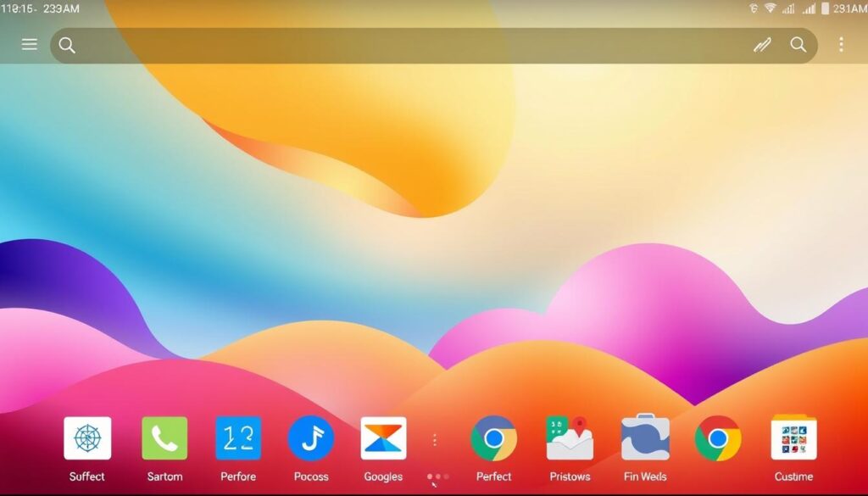Open the Custime gallery app

tap(793, 438)
